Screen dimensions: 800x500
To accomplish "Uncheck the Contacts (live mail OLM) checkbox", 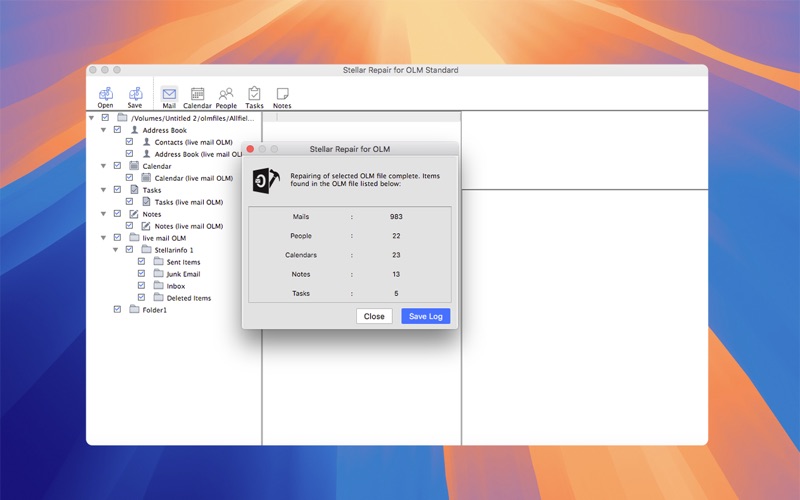I will pos(129,141).
